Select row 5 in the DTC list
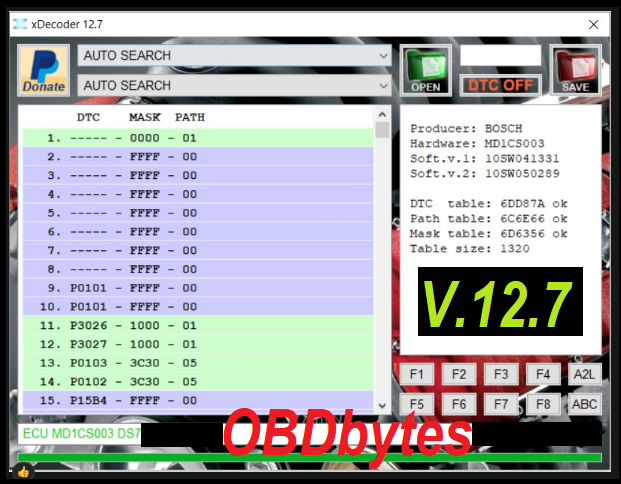621x484 pixels. pos(198,213)
